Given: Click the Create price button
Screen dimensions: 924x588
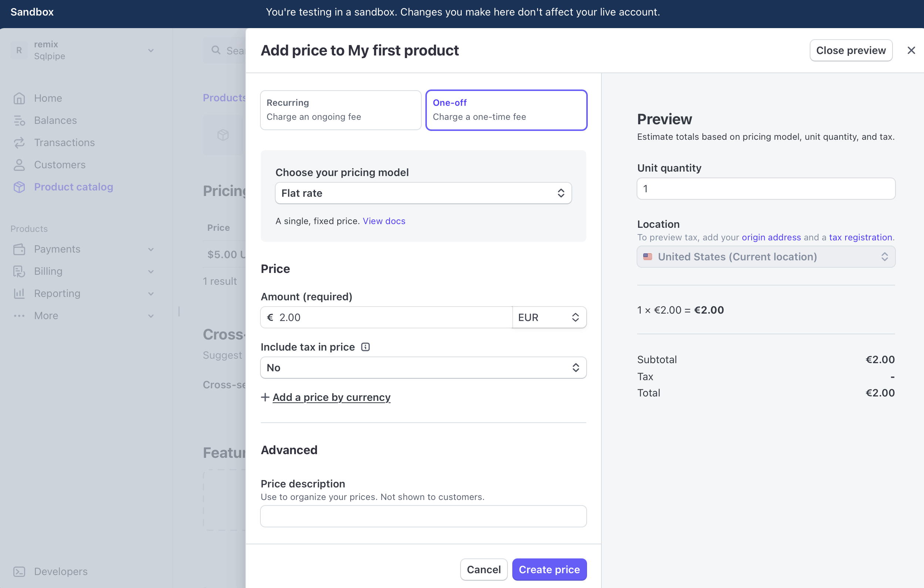Looking at the screenshot, I should pos(549,570).
